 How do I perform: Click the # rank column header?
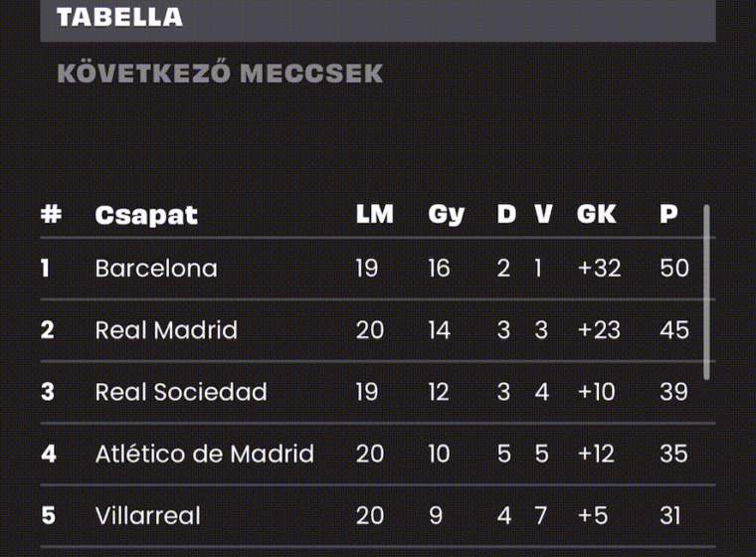point(51,214)
